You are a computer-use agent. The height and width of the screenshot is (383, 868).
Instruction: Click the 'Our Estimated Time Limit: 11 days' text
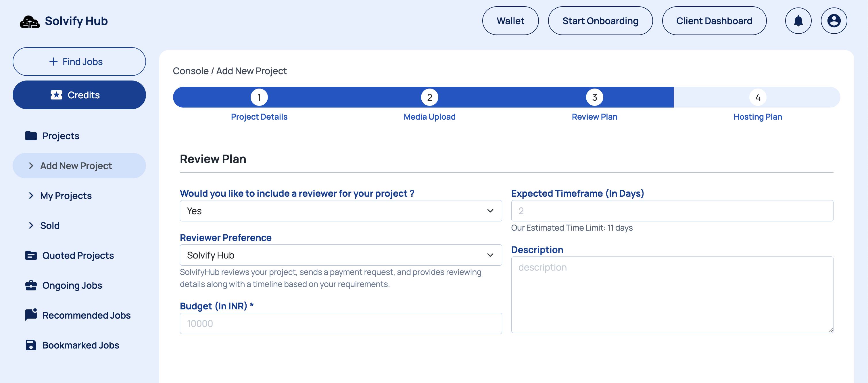[571, 228]
